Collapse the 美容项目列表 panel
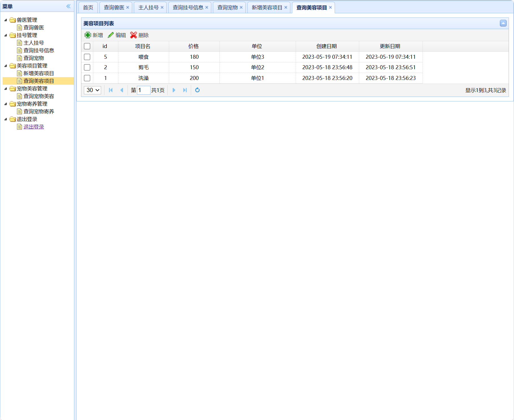 click(x=503, y=23)
